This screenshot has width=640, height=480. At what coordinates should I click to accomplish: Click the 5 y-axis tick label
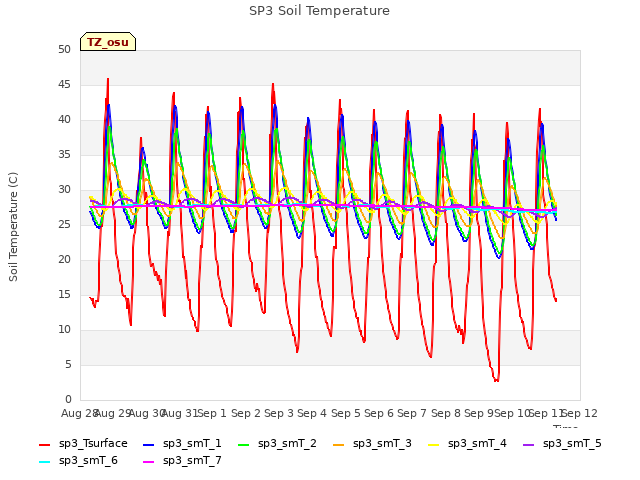coord(68,364)
